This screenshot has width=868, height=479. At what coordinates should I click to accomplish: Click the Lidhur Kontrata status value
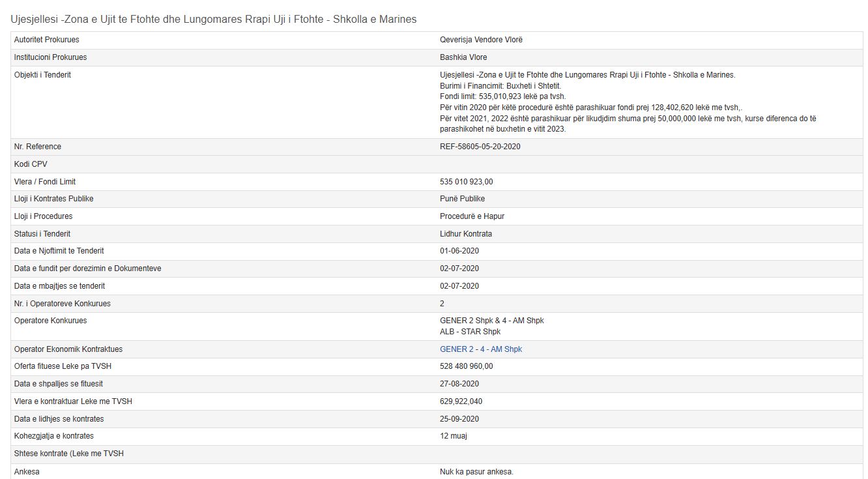coord(466,234)
